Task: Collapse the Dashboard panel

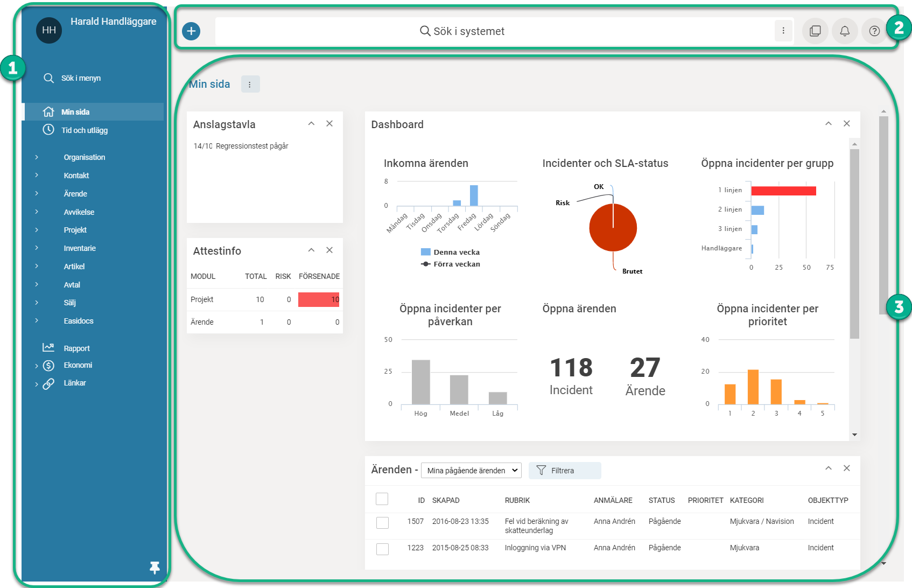Action: tap(828, 124)
